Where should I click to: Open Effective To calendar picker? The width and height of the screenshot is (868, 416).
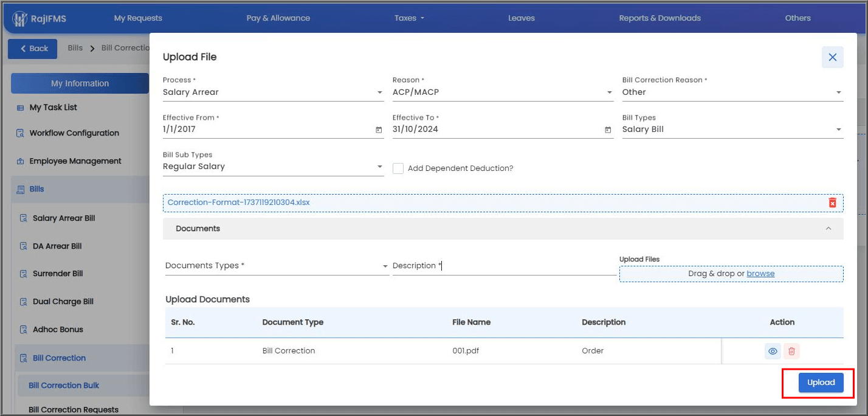(608, 130)
